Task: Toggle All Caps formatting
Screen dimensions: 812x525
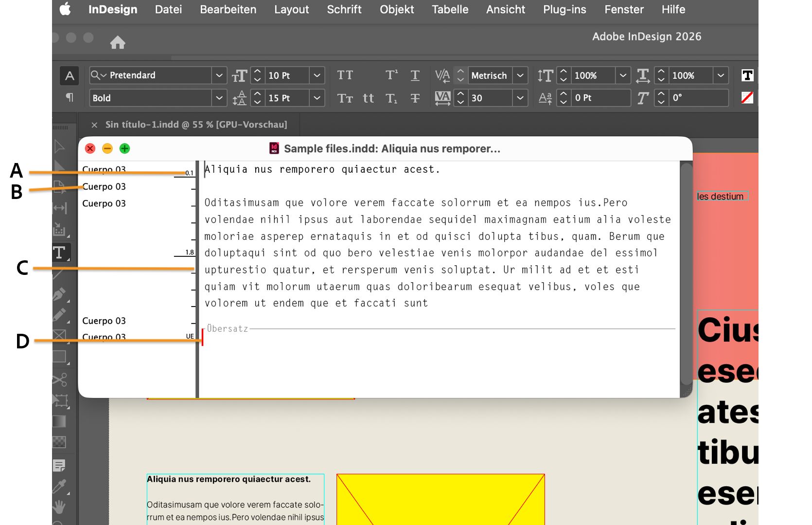Action: tap(345, 75)
